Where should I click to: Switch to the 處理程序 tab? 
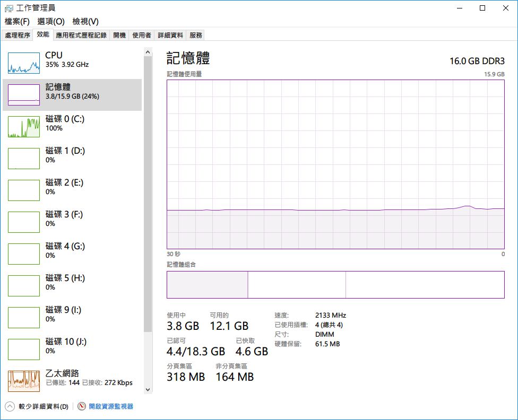pyautogui.click(x=18, y=35)
